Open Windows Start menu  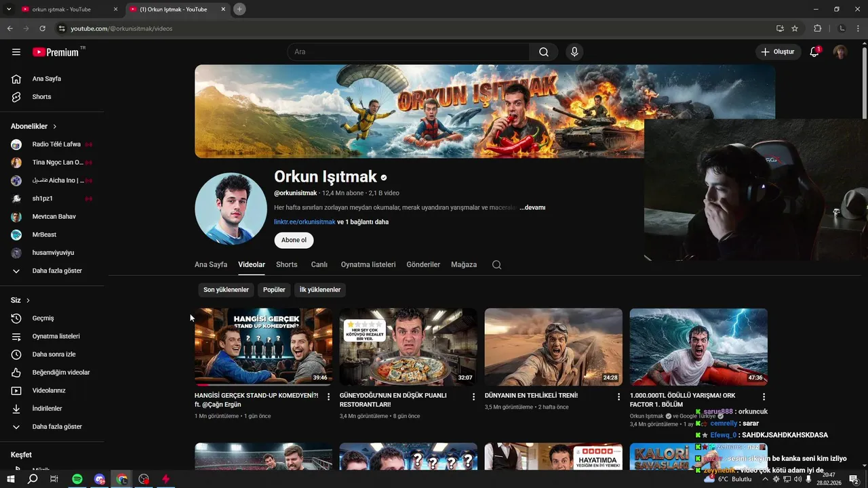pyautogui.click(x=11, y=479)
